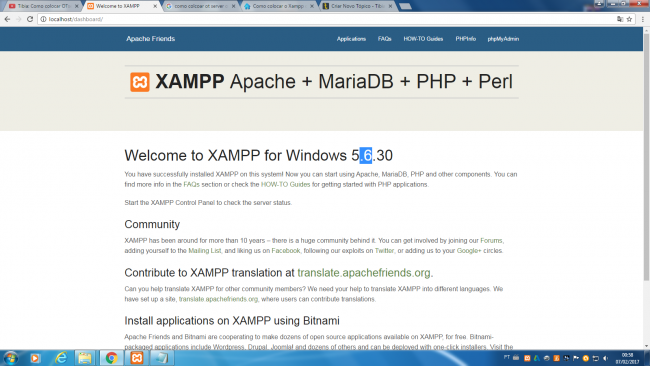Open the Twitter link under Community
Viewport: 650px width, 366px height.
click(x=384, y=251)
